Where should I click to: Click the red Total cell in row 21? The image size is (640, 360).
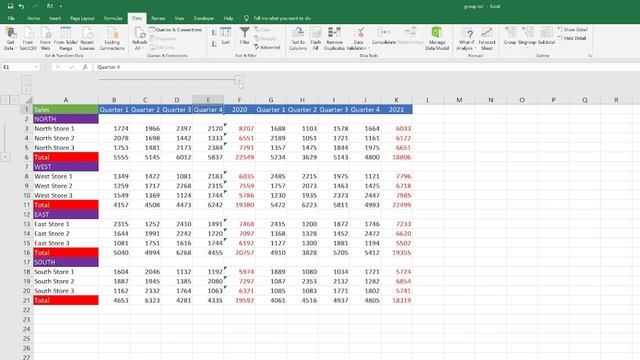(66, 300)
